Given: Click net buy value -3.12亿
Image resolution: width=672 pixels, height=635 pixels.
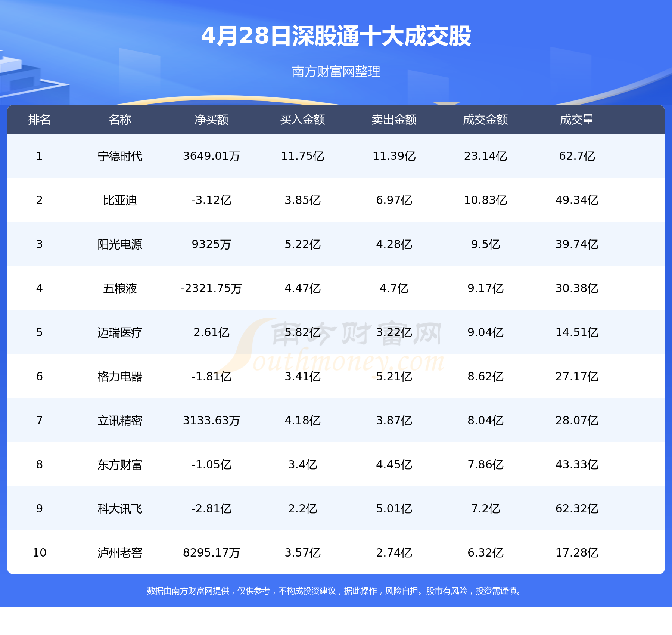Looking at the screenshot, I should 211,200.
